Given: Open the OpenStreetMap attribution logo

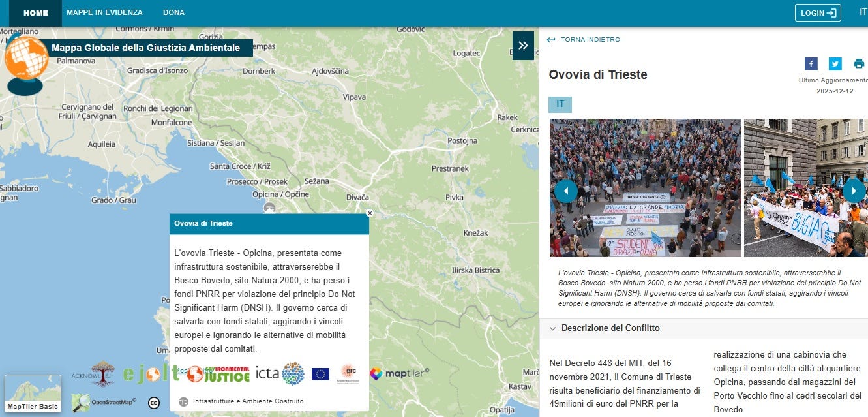Looking at the screenshot, I should pyautogui.click(x=104, y=402).
